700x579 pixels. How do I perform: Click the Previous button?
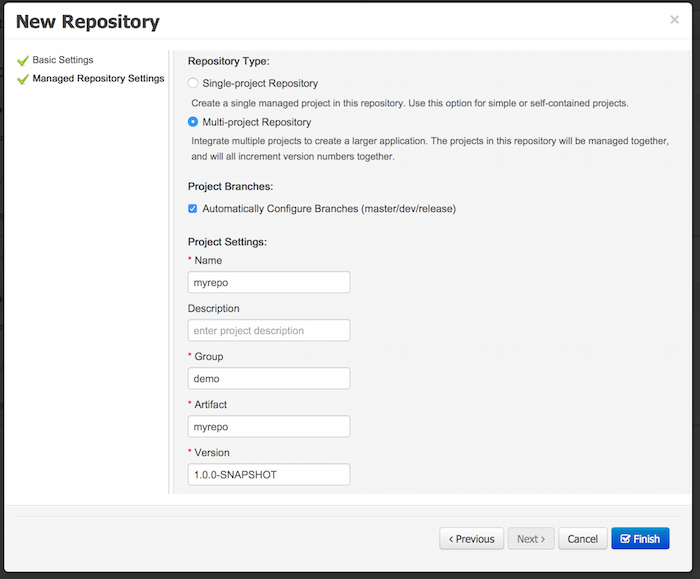(471, 539)
